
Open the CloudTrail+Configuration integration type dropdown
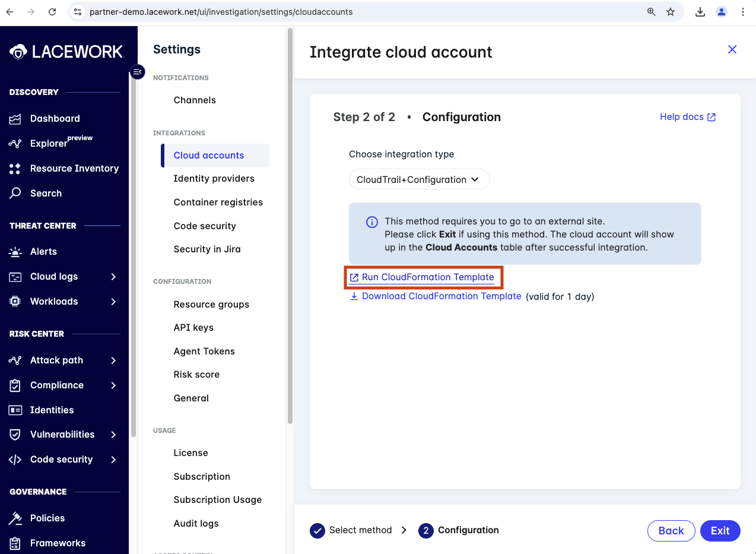pos(419,179)
